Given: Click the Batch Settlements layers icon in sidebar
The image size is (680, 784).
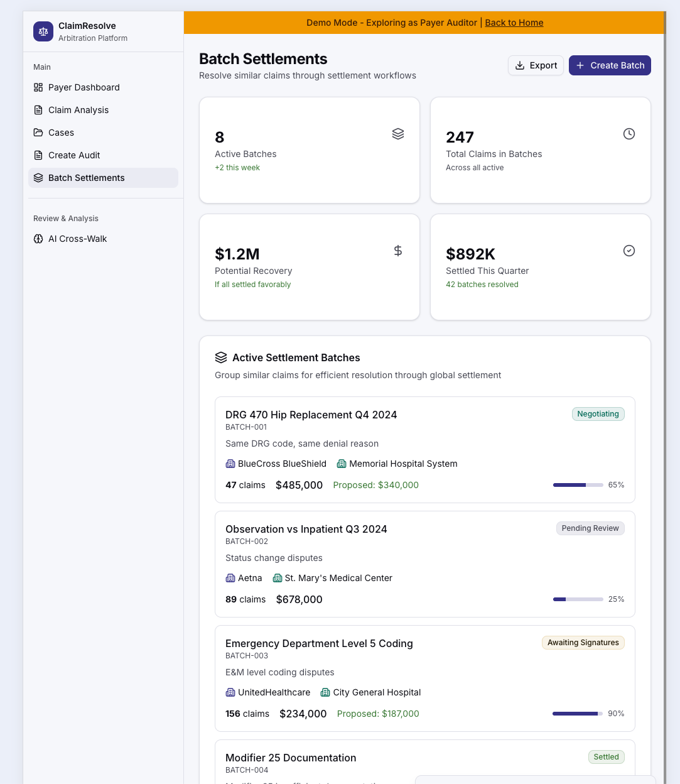Looking at the screenshot, I should click(x=38, y=178).
